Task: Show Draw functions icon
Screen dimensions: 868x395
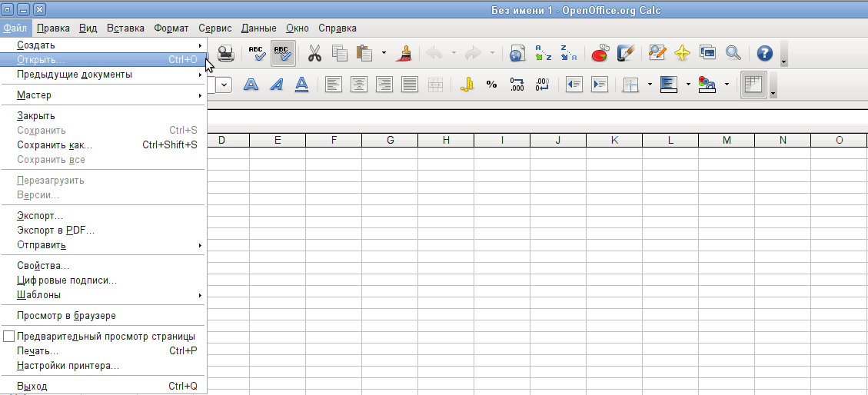Action: (x=625, y=53)
